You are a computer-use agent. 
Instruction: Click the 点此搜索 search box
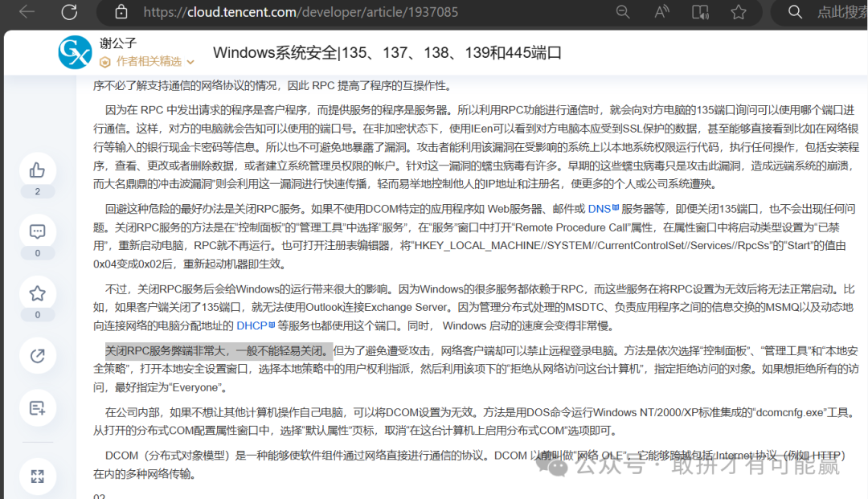click(836, 12)
